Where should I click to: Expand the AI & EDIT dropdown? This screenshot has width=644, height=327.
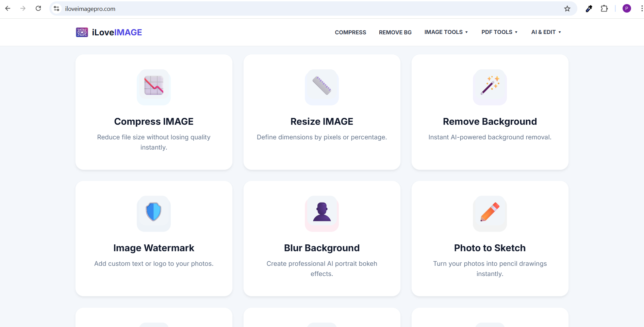click(x=546, y=32)
